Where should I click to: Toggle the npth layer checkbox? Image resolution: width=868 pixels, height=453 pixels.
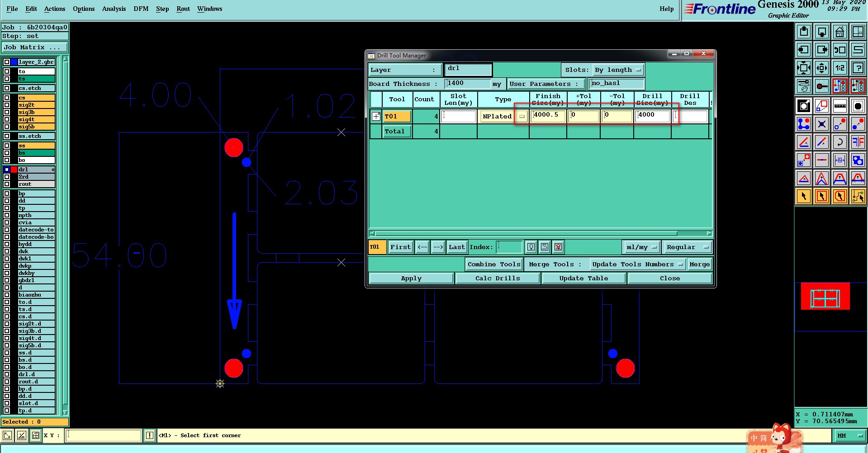tap(7, 215)
